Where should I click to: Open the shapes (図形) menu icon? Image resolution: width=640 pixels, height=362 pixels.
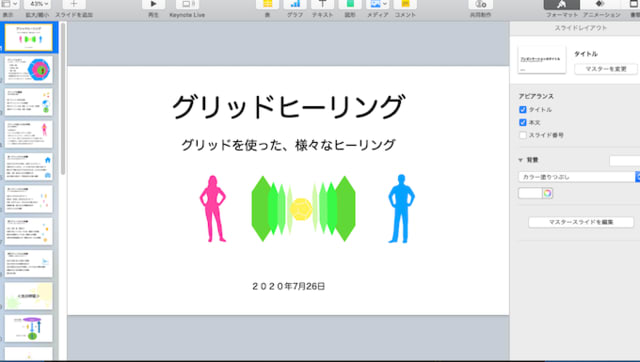350,4
